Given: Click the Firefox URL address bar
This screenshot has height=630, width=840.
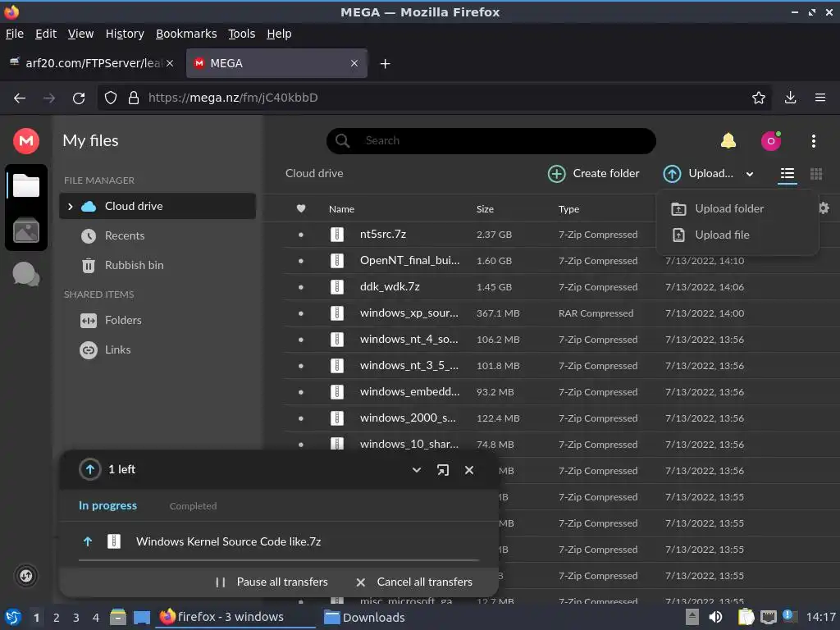Looking at the screenshot, I should point(434,98).
